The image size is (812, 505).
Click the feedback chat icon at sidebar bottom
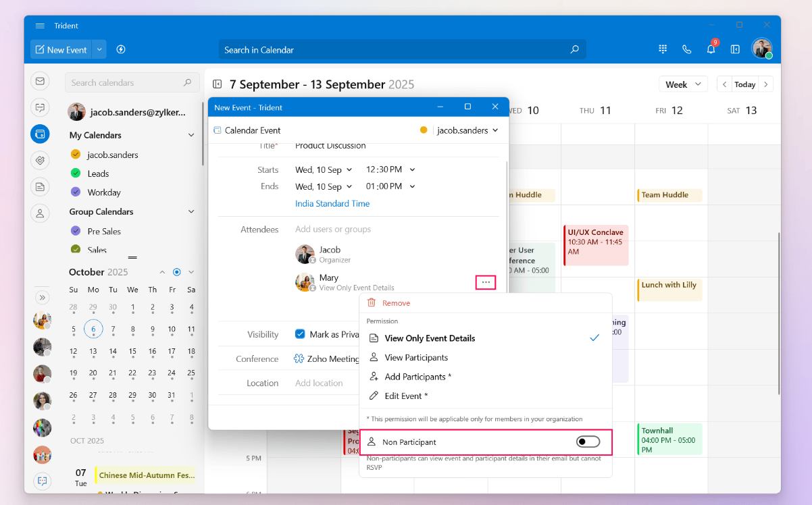click(x=42, y=481)
